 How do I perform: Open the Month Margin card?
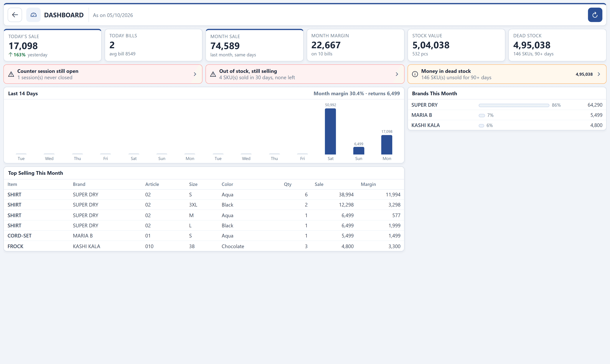click(x=355, y=45)
